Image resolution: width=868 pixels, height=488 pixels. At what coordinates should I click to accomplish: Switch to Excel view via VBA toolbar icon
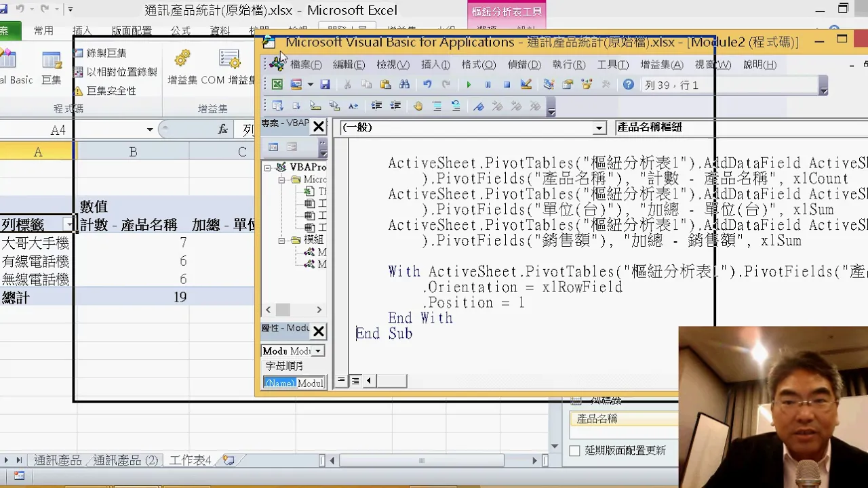(277, 85)
